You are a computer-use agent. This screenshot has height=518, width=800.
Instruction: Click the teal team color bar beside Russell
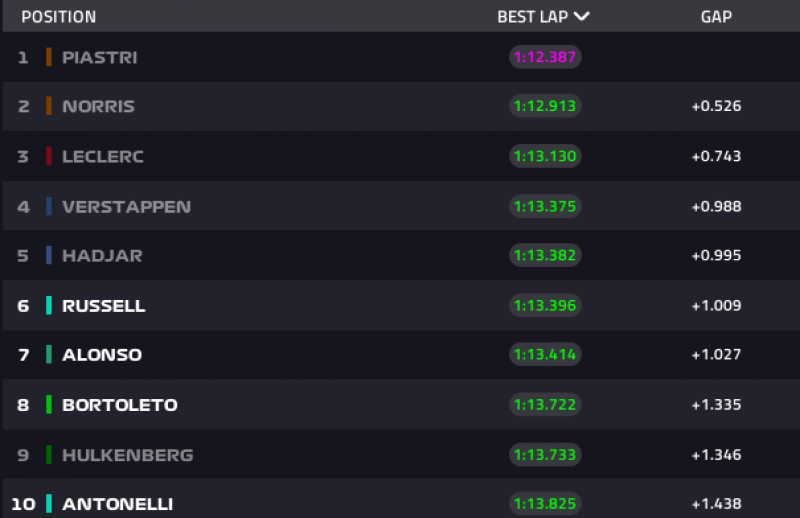pyautogui.click(x=48, y=305)
